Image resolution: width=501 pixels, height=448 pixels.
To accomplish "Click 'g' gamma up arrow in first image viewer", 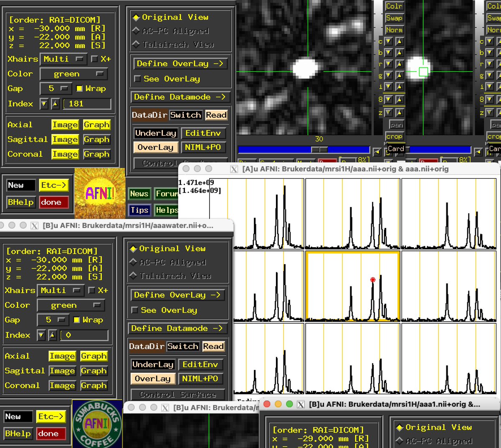I will pyautogui.click(x=400, y=76).
